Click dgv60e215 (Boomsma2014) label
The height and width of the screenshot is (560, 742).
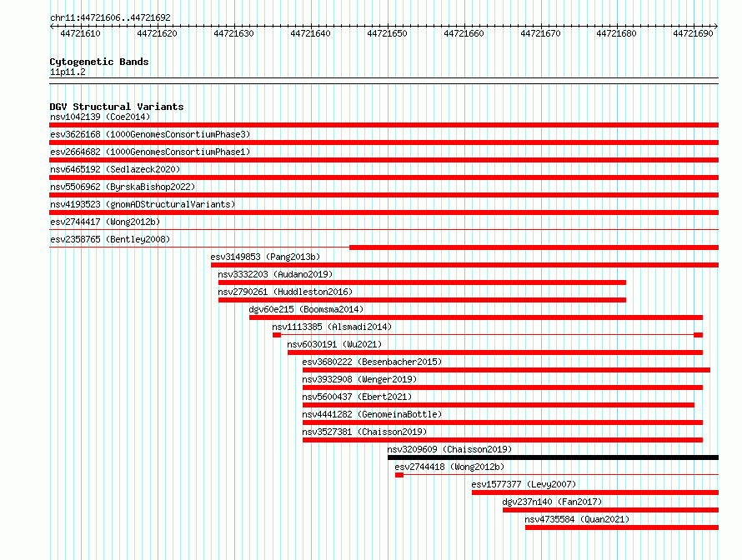[306, 309]
